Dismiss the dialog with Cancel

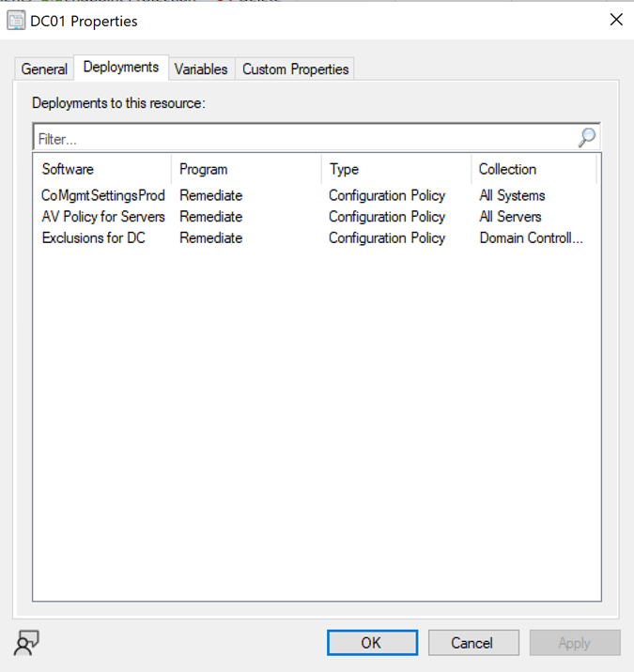(x=473, y=642)
